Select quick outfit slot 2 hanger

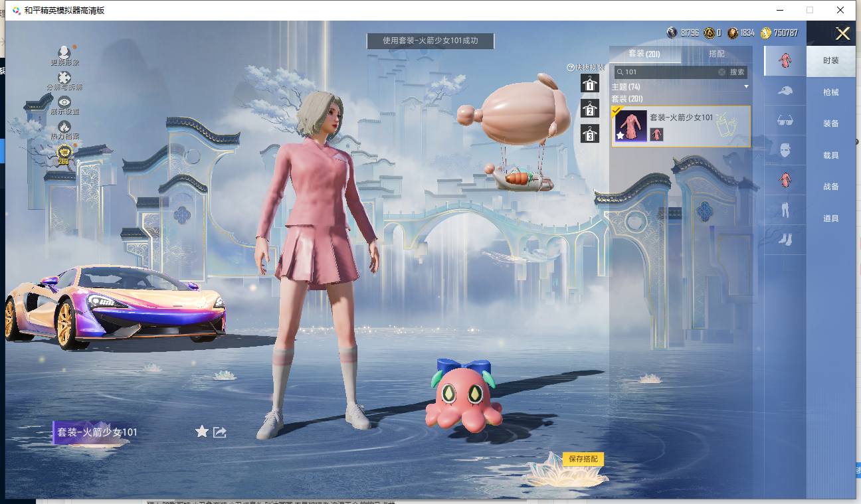(x=590, y=109)
